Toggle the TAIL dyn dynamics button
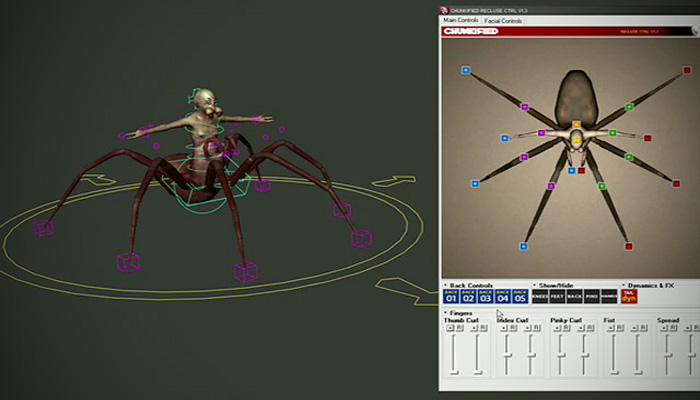Viewport: 700px width, 400px height. pos(629,296)
